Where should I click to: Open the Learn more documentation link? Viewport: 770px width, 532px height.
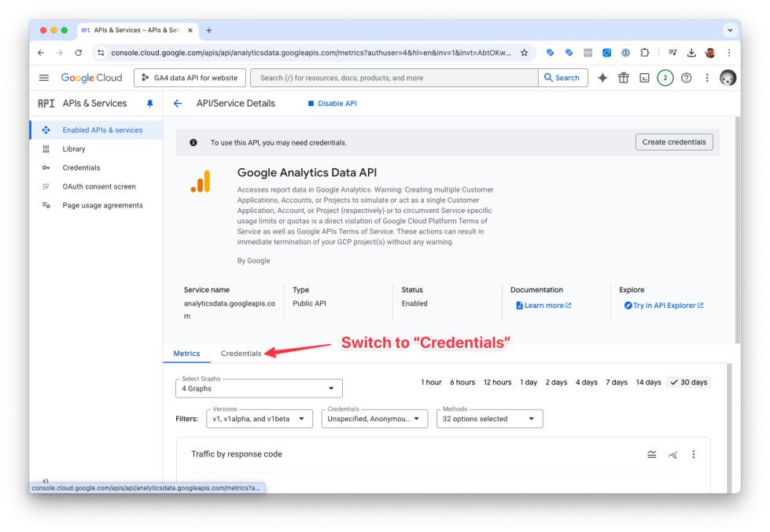click(x=543, y=305)
